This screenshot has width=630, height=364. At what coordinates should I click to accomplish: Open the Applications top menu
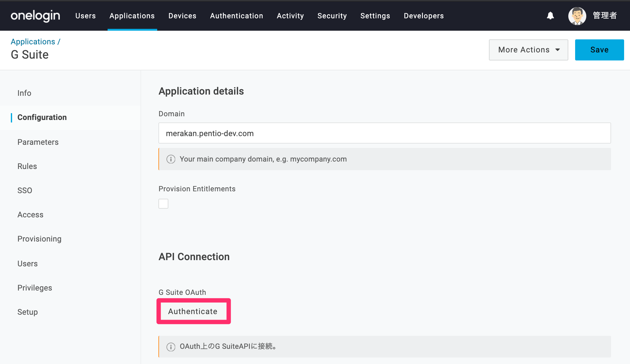132,16
